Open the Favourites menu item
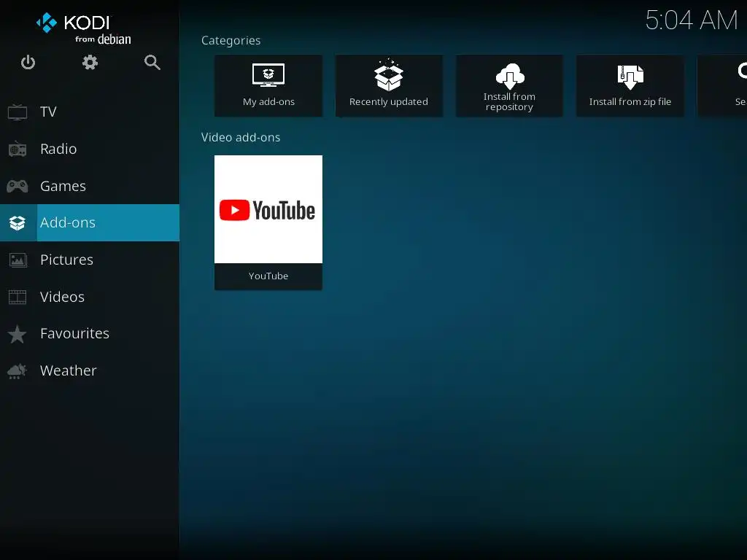747x560 pixels. click(90, 334)
